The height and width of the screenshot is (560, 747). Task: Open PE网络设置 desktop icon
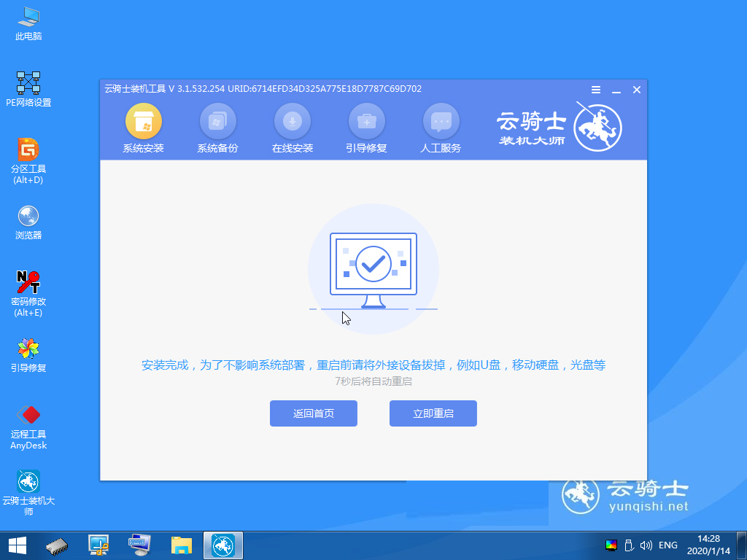[28, 90]
